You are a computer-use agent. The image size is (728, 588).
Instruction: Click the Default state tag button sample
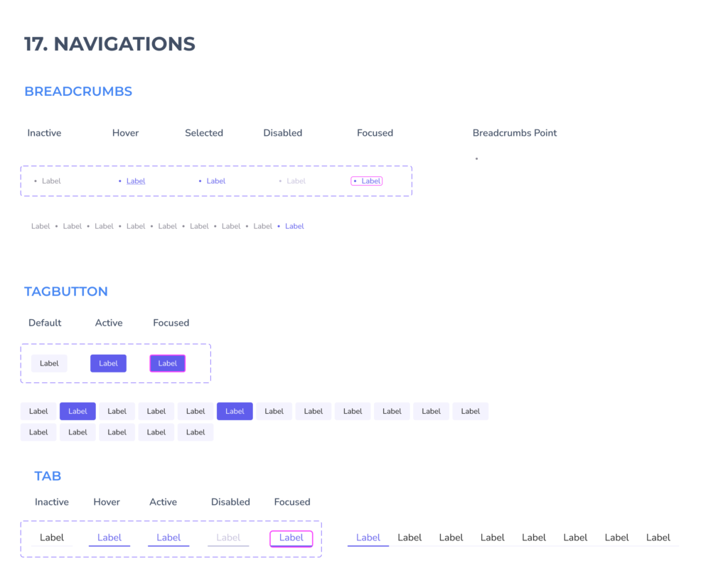tap(49, 363)
